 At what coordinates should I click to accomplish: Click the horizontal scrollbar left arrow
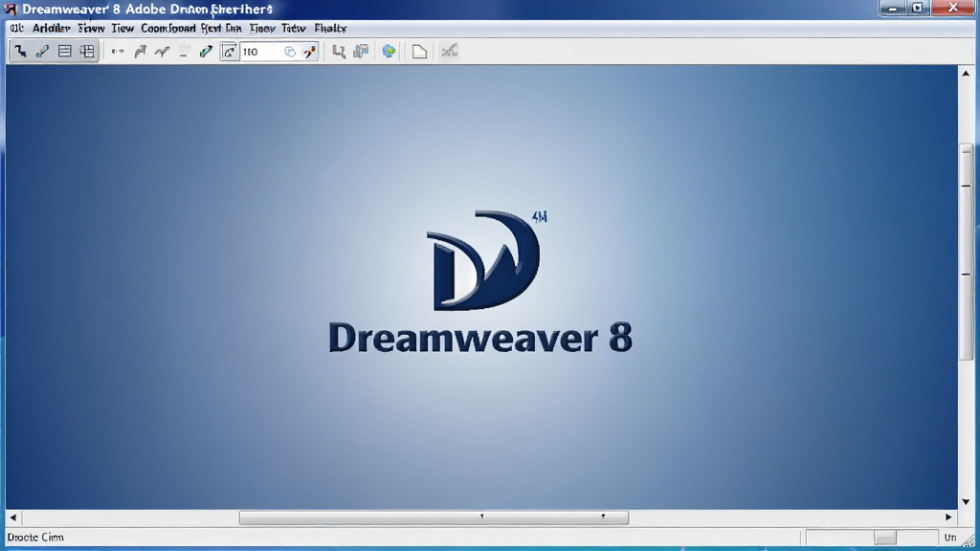tap(13, 518)
